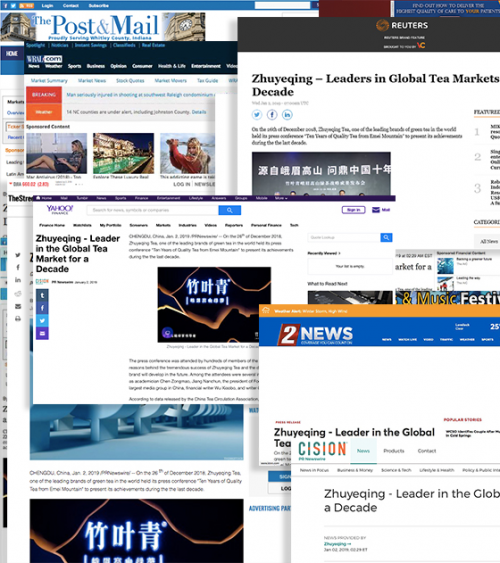Click WRAL red BREAKING label
Viewport: 500px width, 563px height.
pos(44,95)
